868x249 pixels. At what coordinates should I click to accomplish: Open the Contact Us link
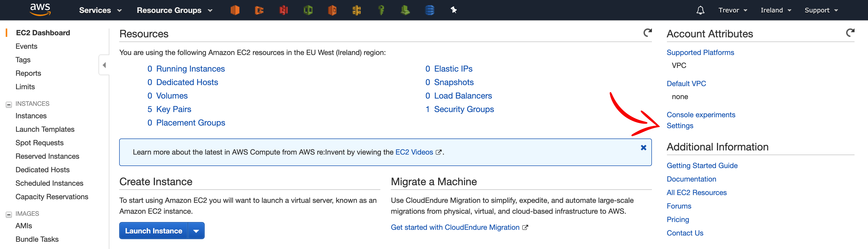(x=685, y=233)
